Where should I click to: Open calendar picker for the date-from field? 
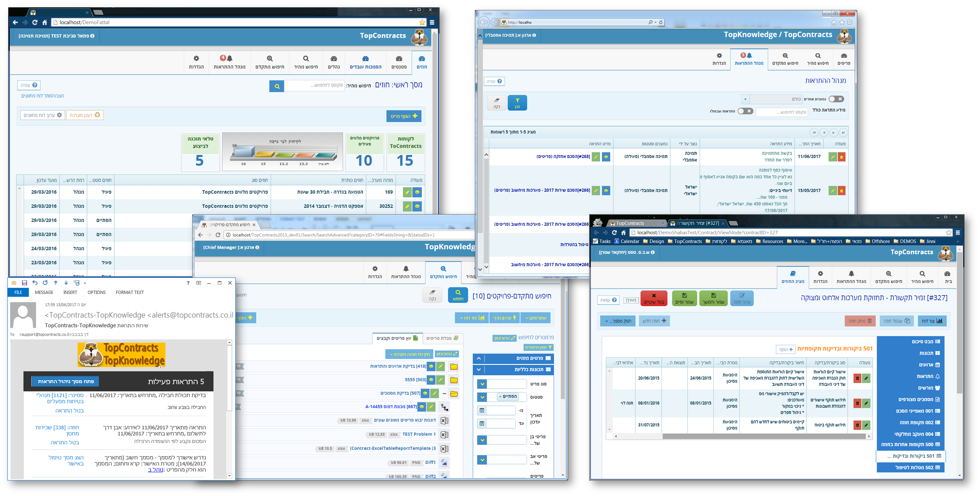click(482, 410)
